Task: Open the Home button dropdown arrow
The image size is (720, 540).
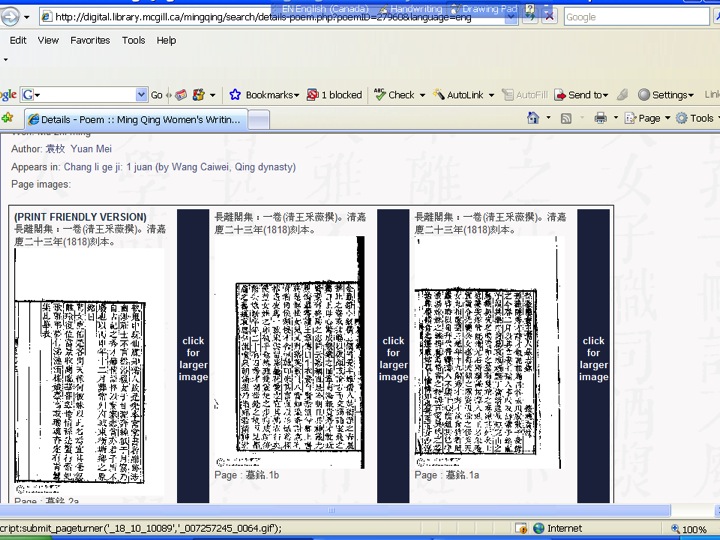Action: [548, 118]
